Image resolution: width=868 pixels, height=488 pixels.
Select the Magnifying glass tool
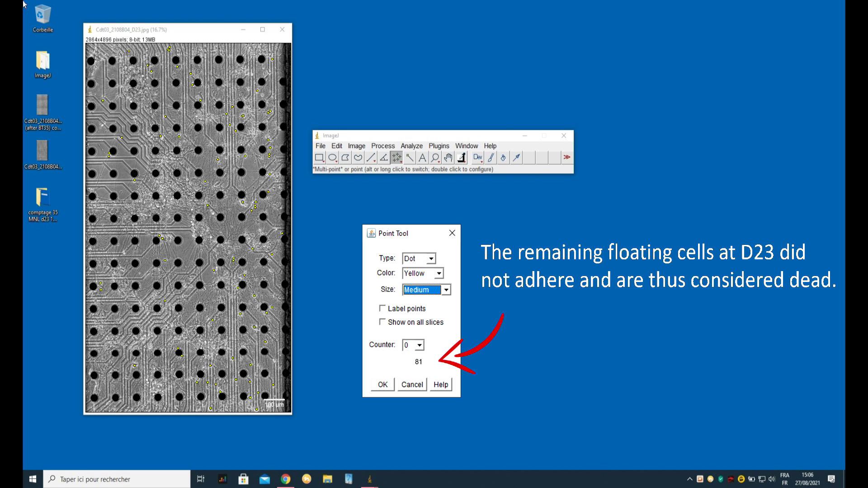(x=435, y=157)
